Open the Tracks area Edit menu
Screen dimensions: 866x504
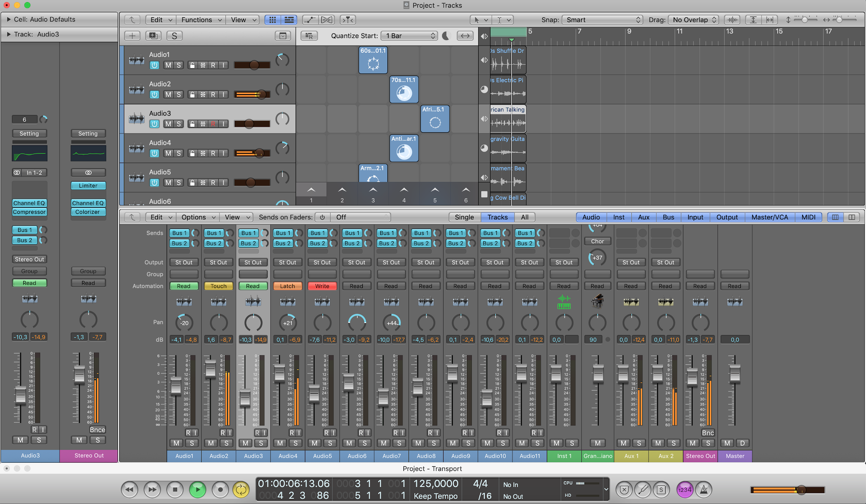point(161,20)
